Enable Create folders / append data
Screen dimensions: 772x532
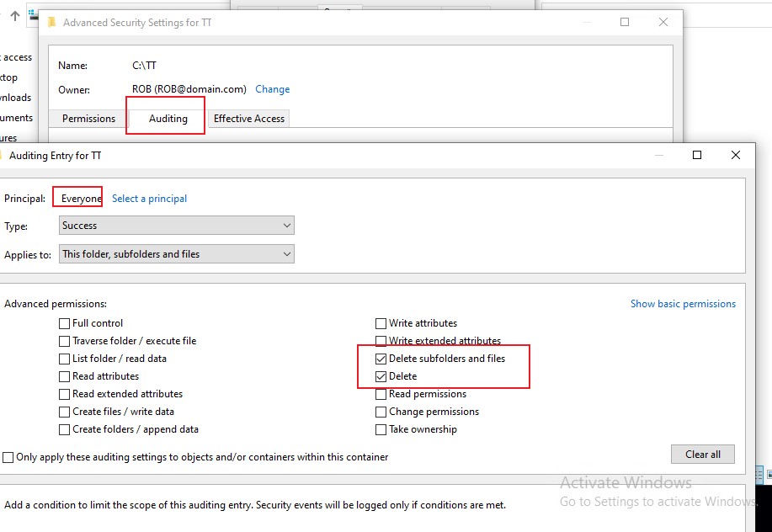[x=64, y=429]
